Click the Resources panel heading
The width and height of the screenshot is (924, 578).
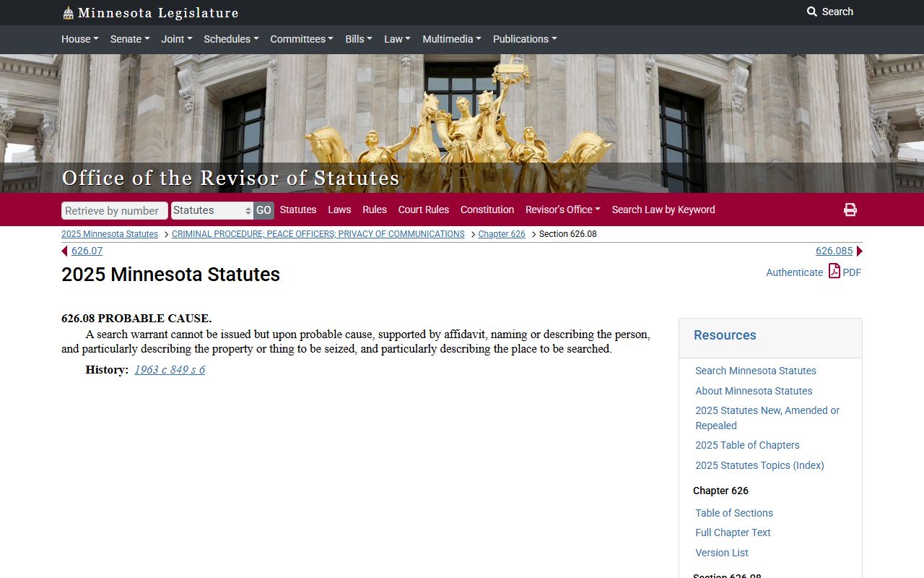(725, 335)
